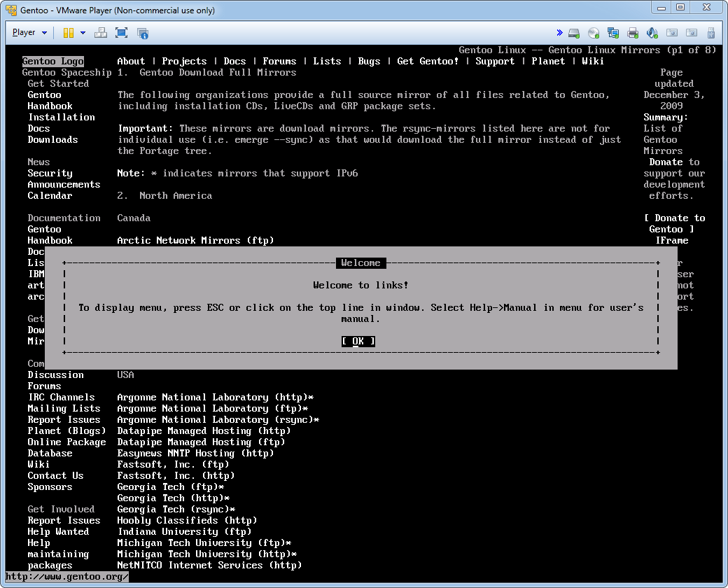
Task: Open Easynews NNTP Hosting (http) mirror
Action: (x=195, y=454)
